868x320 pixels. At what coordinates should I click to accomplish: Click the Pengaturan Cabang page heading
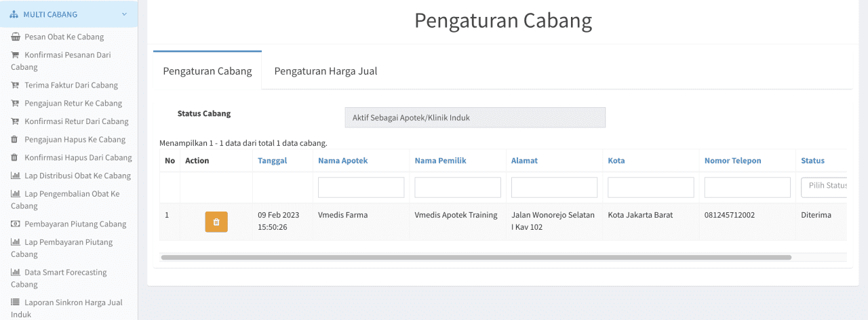pos(503,20)
